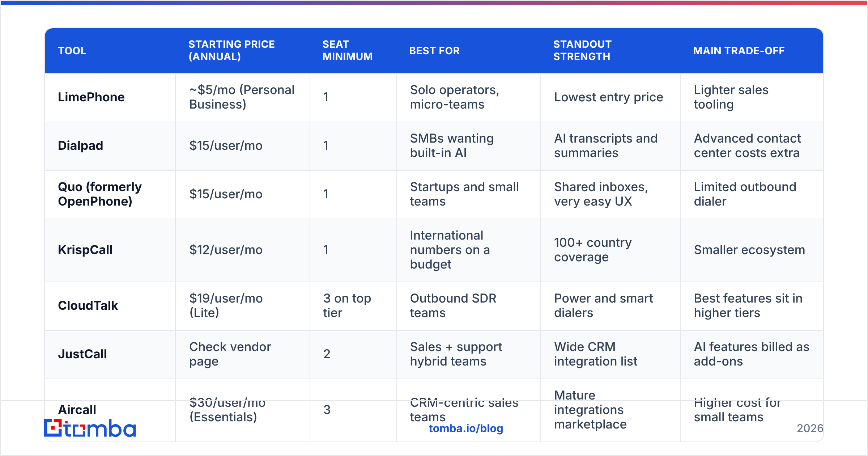Click the STARTING PRICE (ANNUAL) header

231,50
